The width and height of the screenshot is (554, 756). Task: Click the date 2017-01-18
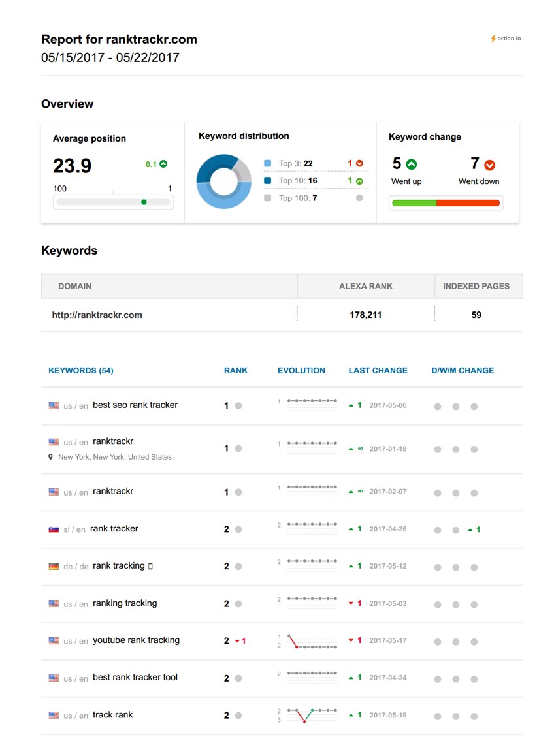click(x=388, y=449)
